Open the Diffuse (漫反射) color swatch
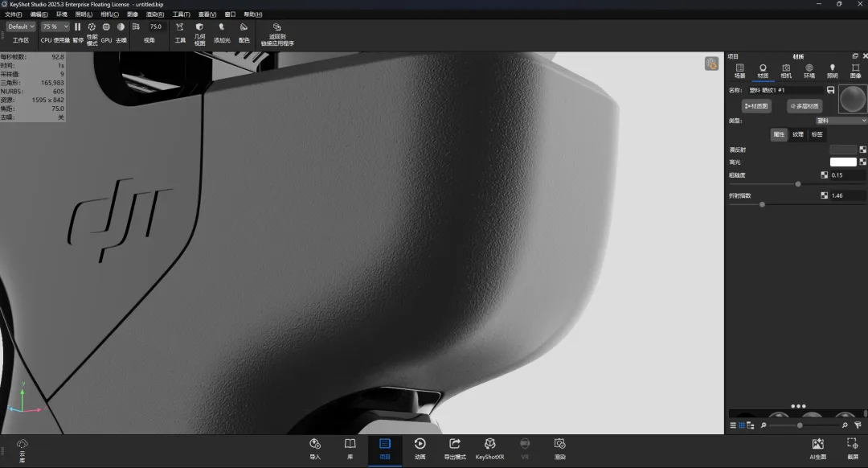This screenshot has height=468, width=868. point(843,150)
